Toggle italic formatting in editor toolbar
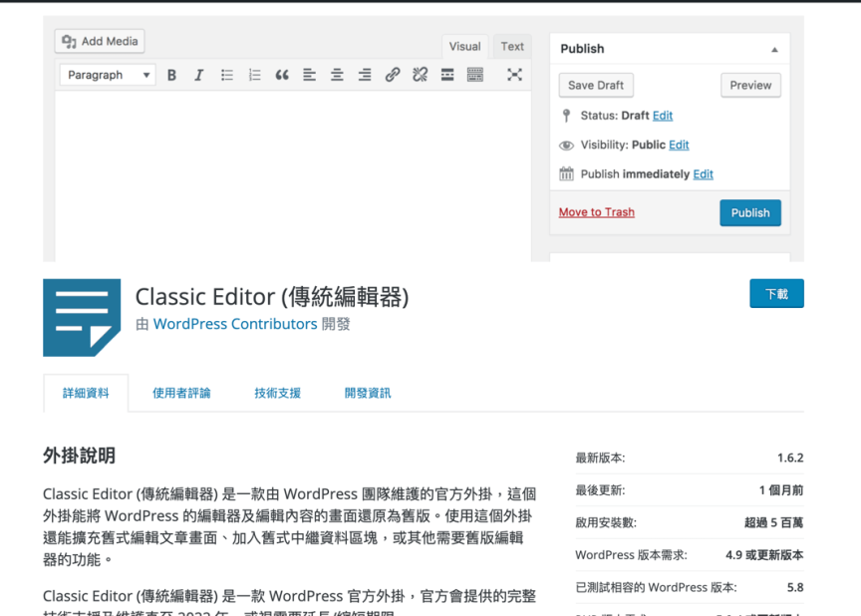The image size is (861, 616). (198, 75)
